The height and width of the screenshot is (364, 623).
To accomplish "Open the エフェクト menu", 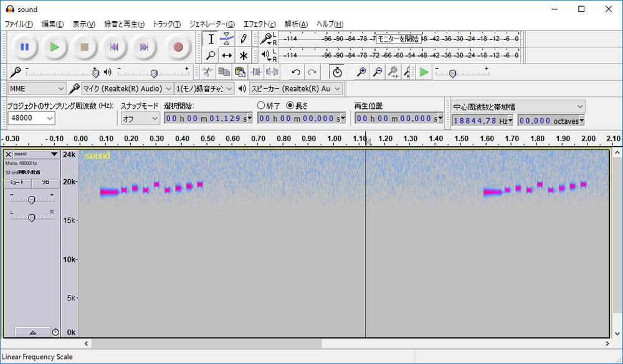I will [259, 24].
